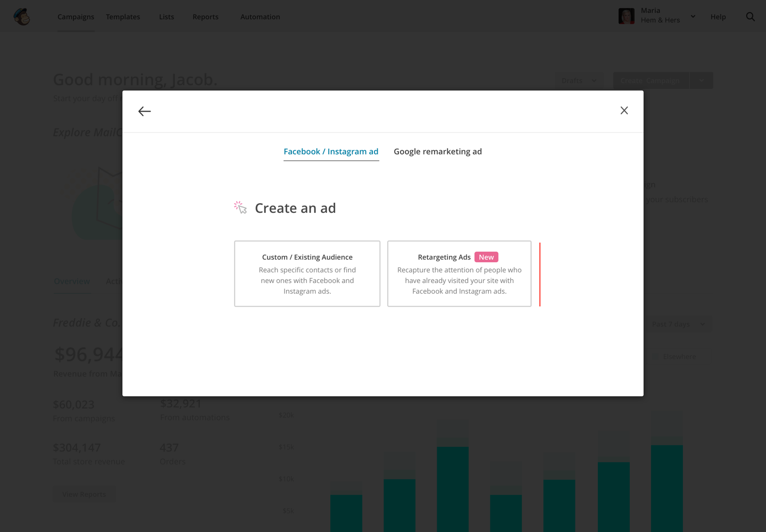The width and height of the screenshot is (766, 532).
Task: Open the Past 7 days dropdown
Action: click(x=678, y=324)
